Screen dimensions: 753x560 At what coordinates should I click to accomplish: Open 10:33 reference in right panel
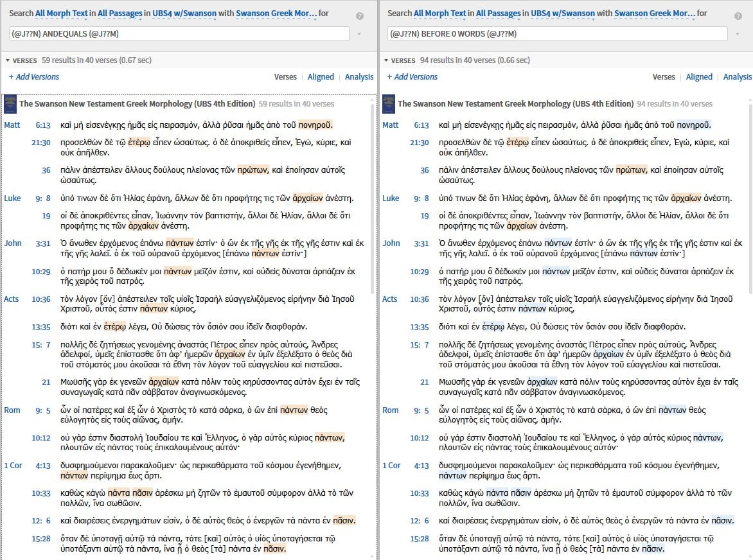pos(420,493)
